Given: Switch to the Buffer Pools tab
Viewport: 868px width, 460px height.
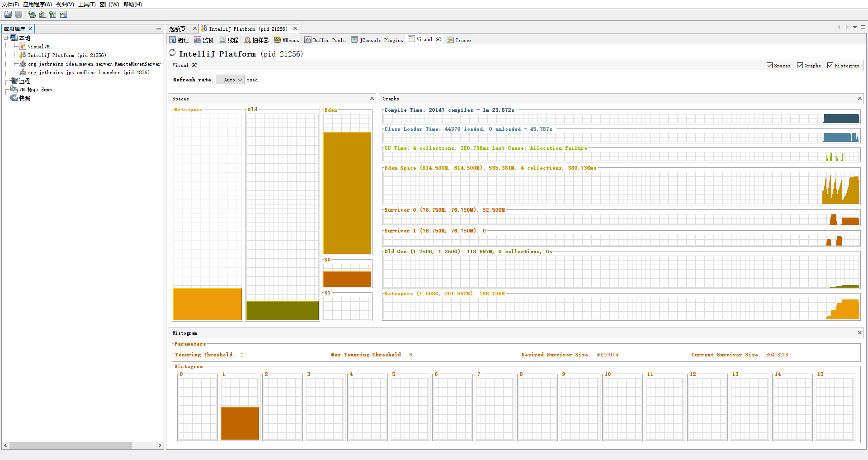Looking at the screenshot, I should coord(325,40).
